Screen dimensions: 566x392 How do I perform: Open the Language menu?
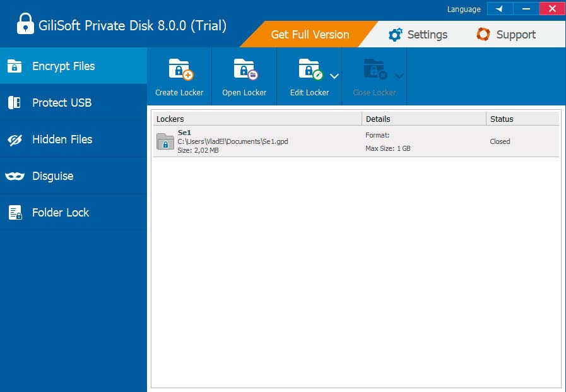(x=464, y=9)
